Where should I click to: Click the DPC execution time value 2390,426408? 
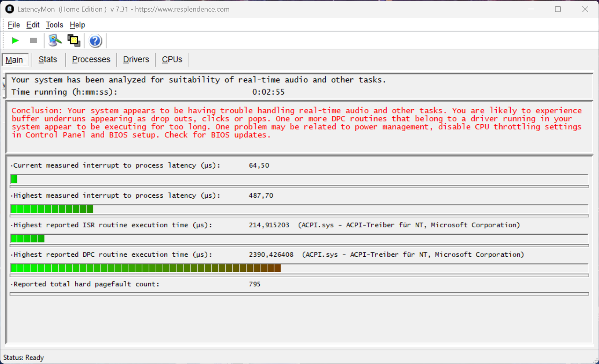click(x=271, y=254)
